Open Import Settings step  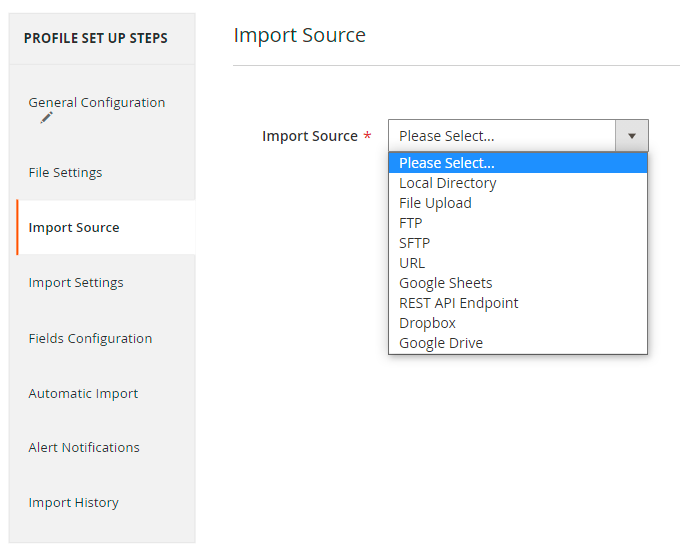pyautogui.click(x=76, y=282)
